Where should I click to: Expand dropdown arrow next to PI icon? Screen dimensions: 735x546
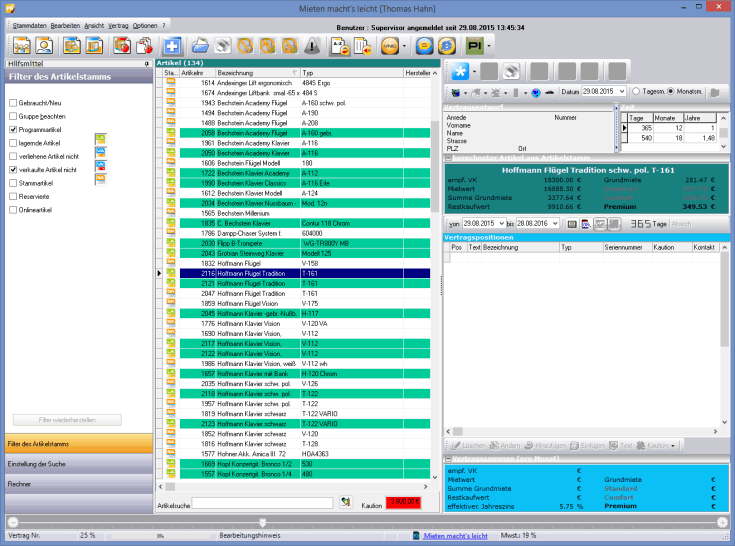[488, 46]
